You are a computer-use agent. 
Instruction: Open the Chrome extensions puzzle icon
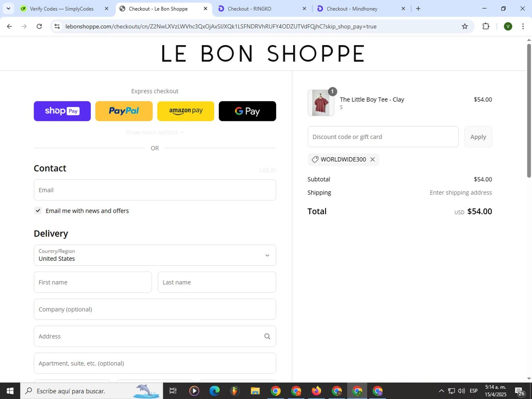pyautogui.click(x=486, y=26)
